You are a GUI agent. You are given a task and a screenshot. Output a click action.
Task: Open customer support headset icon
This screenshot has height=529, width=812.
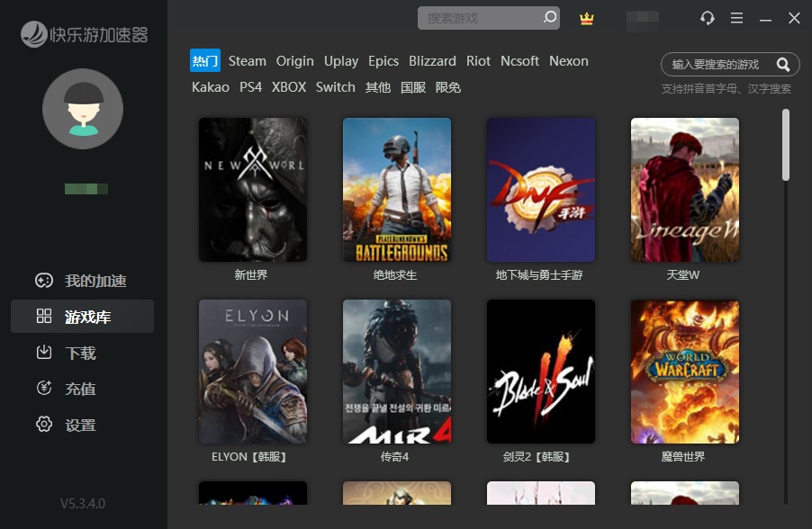(x=708, y=18)
